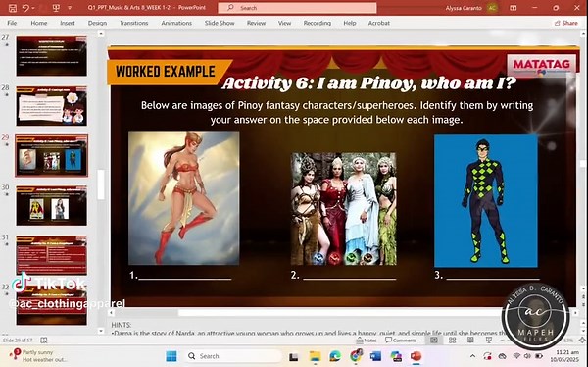Start Slide Show from status bar icon
588x367 pixels.
(x=489, y=340)
